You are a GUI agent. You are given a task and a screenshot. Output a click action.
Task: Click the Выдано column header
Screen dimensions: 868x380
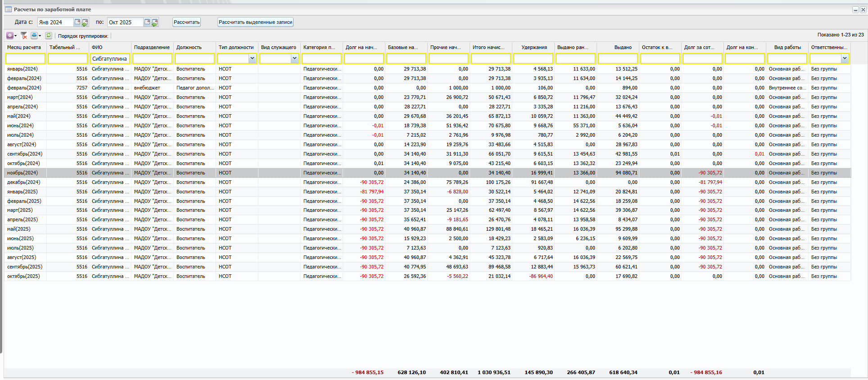pos(623,47)
